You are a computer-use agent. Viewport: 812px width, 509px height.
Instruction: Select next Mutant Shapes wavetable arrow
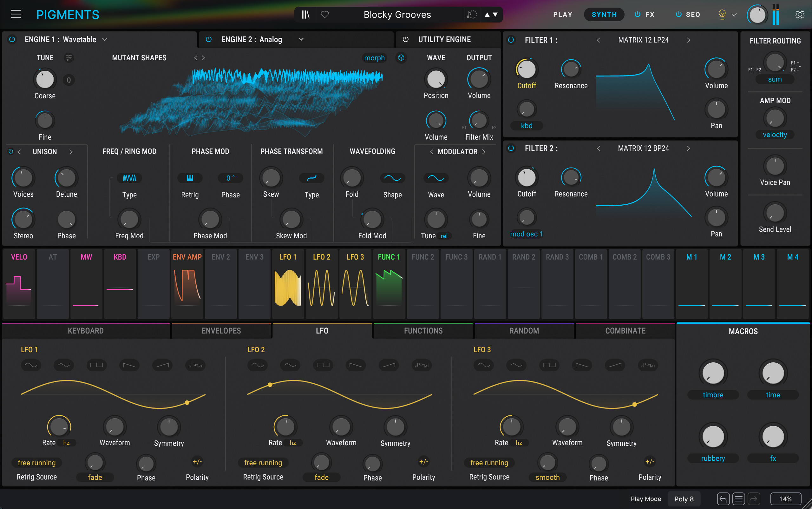pyautogui.click(x=203, y=58)
